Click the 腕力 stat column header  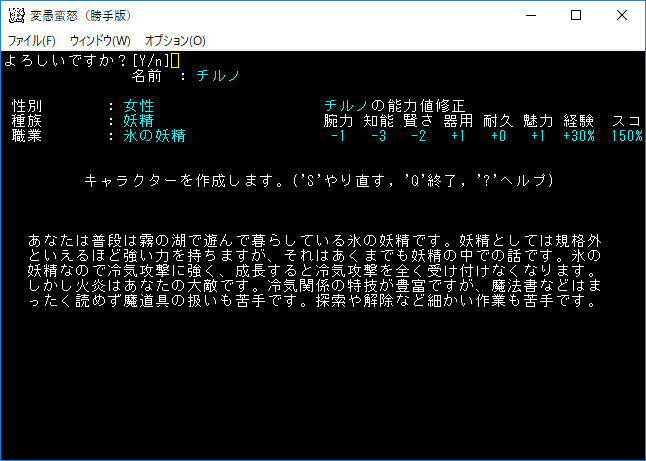338,120
